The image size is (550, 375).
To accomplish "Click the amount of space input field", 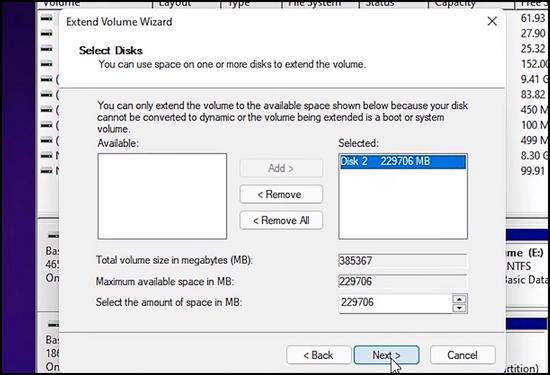I will (395, 302).
